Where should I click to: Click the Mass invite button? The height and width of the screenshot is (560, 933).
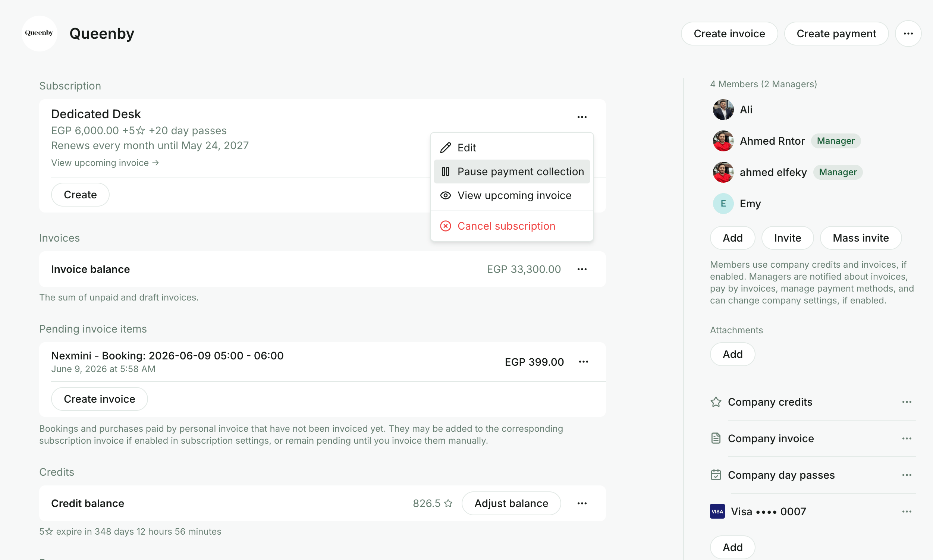860,238
